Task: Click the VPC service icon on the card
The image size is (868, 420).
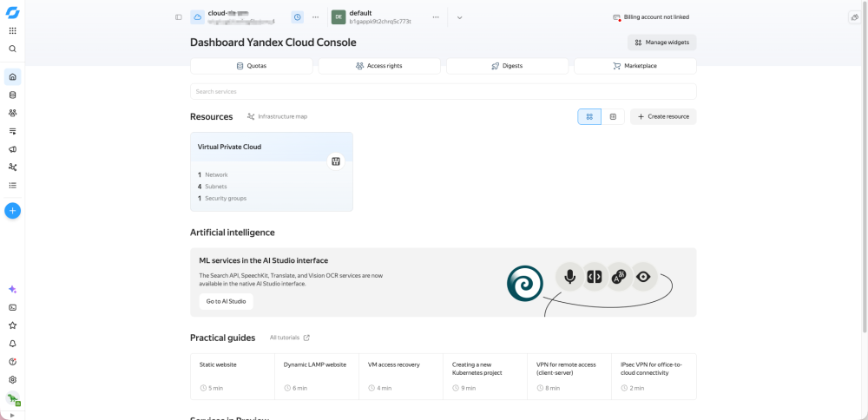Action: coord(335,161)
